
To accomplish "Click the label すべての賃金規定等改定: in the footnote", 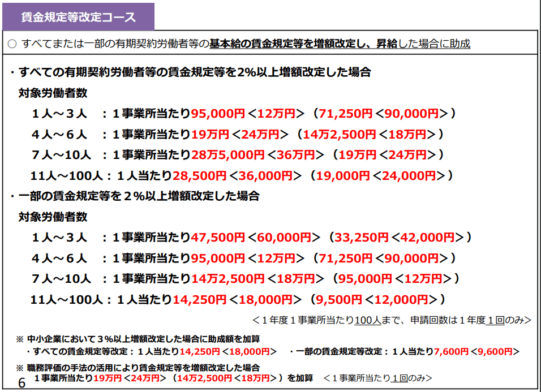I will click(83, 352).
